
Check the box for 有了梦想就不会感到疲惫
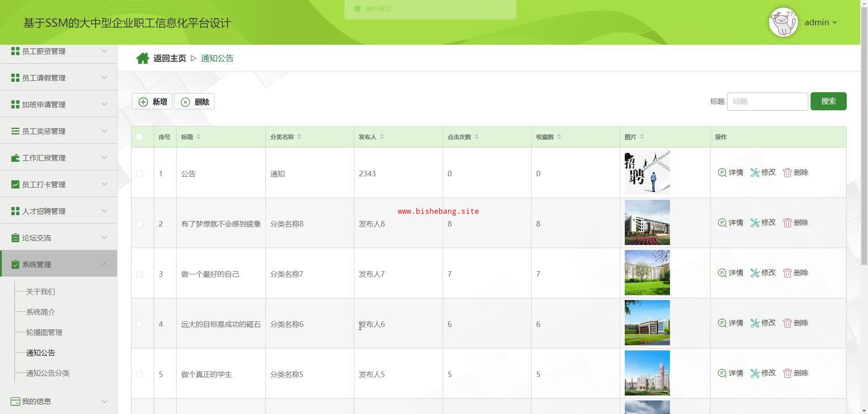pos(139,224)
